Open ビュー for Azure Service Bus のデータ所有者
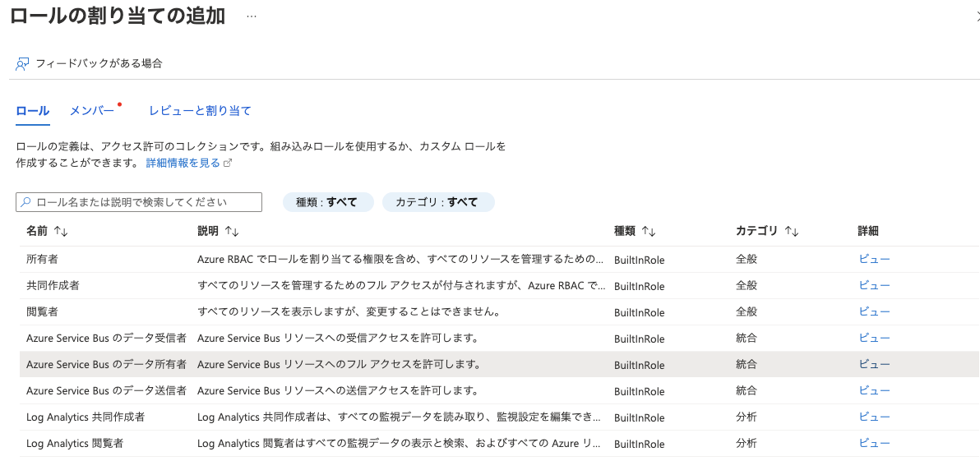 point(875,364)
